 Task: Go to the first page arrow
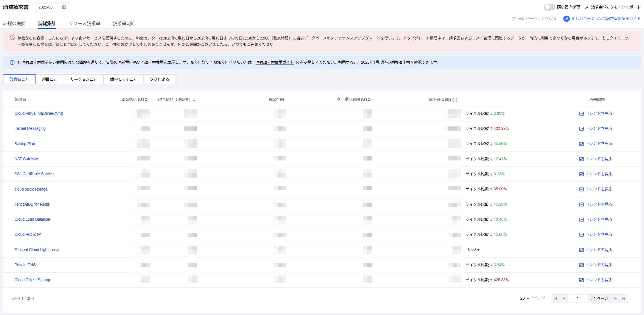pyautogui.click(x=556, y=299)
